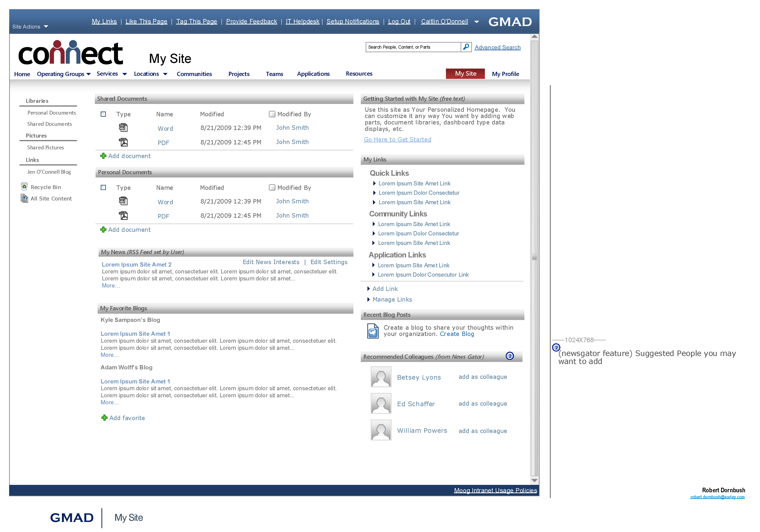Open Resources navigation item
This screenshot has height=532, width=760.
(x=359, y=74)
